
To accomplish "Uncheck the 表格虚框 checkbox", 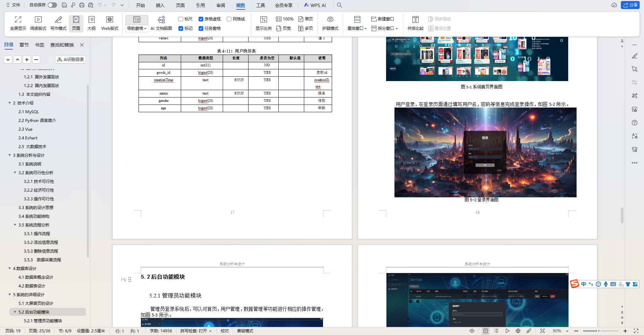I will pyautogui.click(x=201, y=19).
